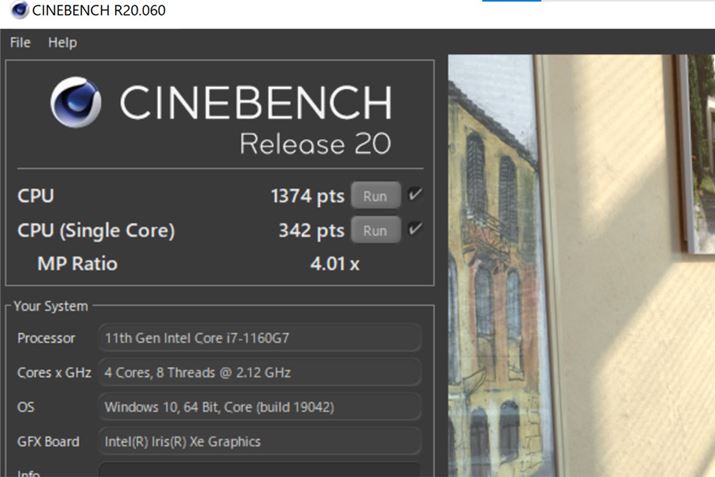The width and height of the screenshot is (715, 477).
Task: Toggle the CPU test checkbox
Action: tap(415, 194)
